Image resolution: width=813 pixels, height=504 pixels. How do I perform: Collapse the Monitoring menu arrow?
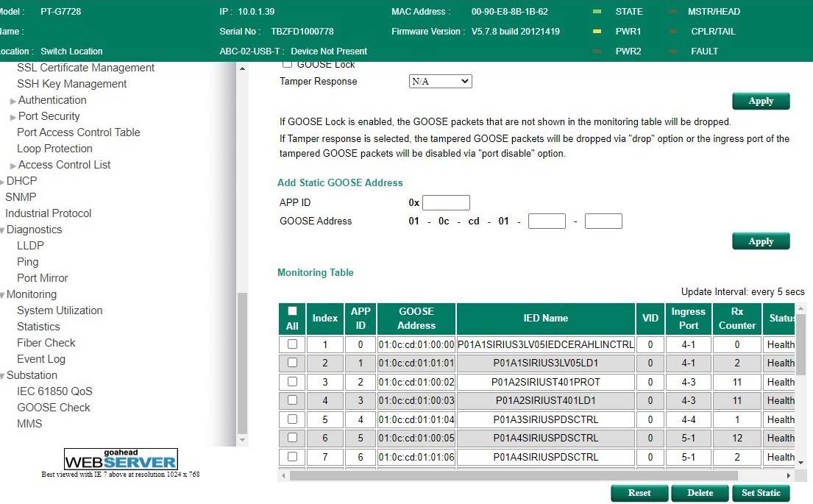tap(2, 295)
